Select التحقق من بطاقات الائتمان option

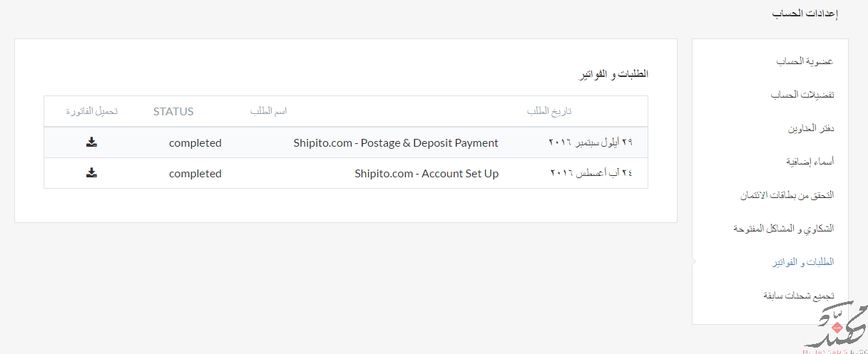coord(787,195)
